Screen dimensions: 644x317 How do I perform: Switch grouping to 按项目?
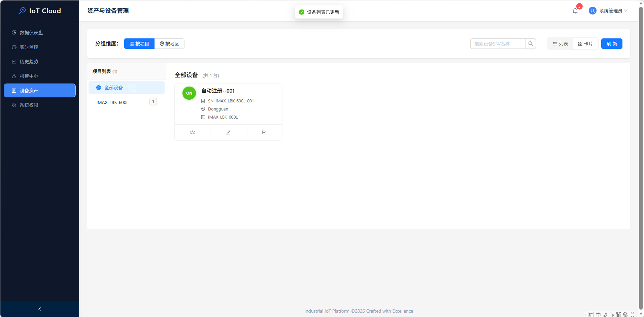139,44
